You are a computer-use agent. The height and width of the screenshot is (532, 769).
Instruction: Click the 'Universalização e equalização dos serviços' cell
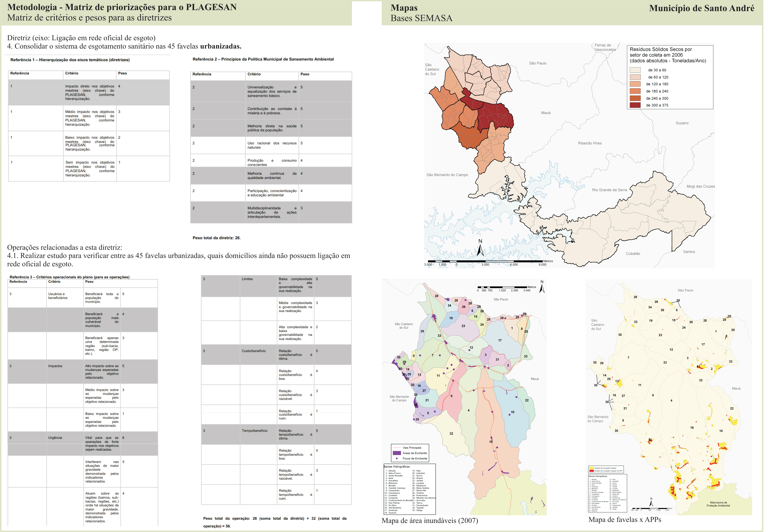[272, 91]
